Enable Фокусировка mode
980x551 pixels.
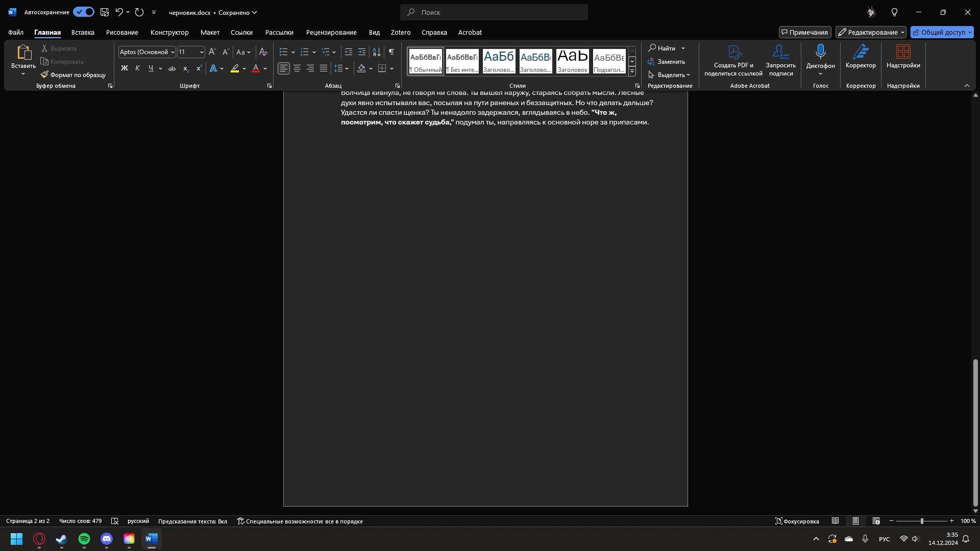click(797, 521)
